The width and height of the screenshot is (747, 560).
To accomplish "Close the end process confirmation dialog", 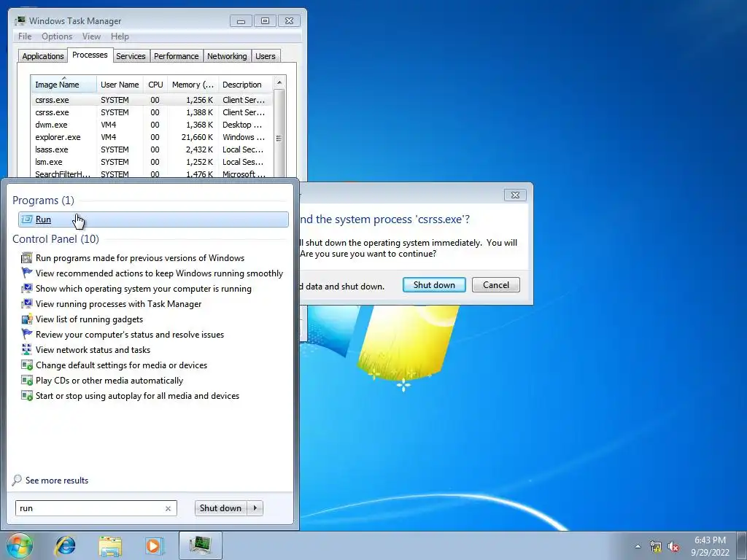I will [x=515, y=195].
